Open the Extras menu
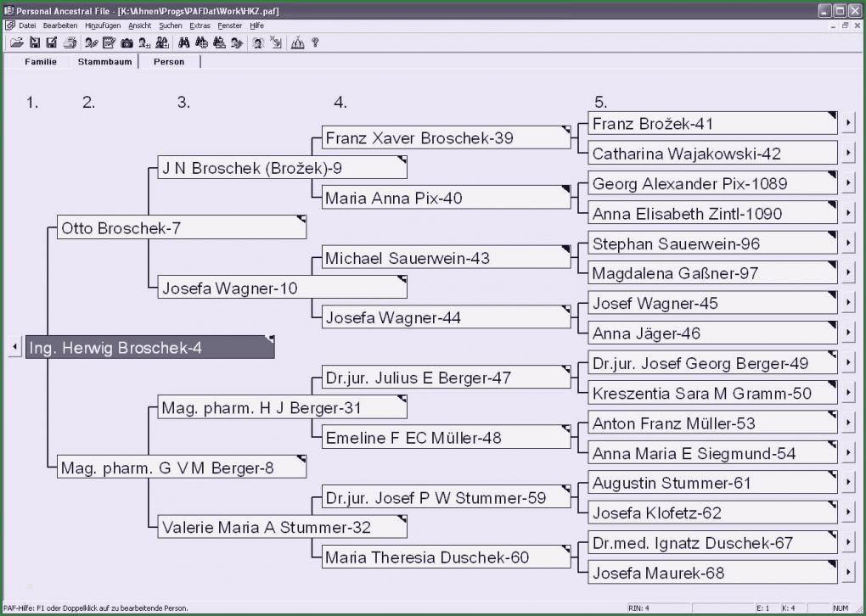Image resolution: width=866 pixels, height=616 pixels. (x=200, y=25)
